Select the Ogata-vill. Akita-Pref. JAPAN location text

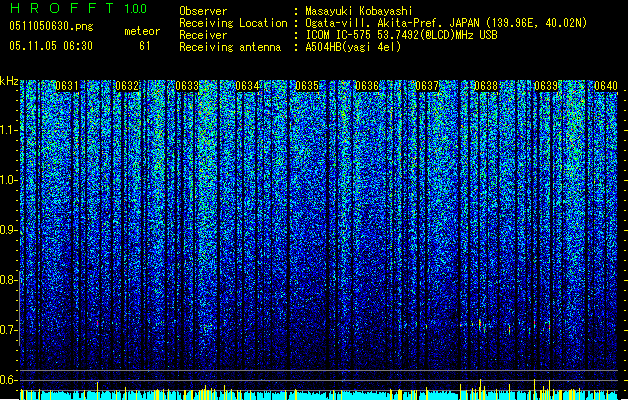point(446,23)
